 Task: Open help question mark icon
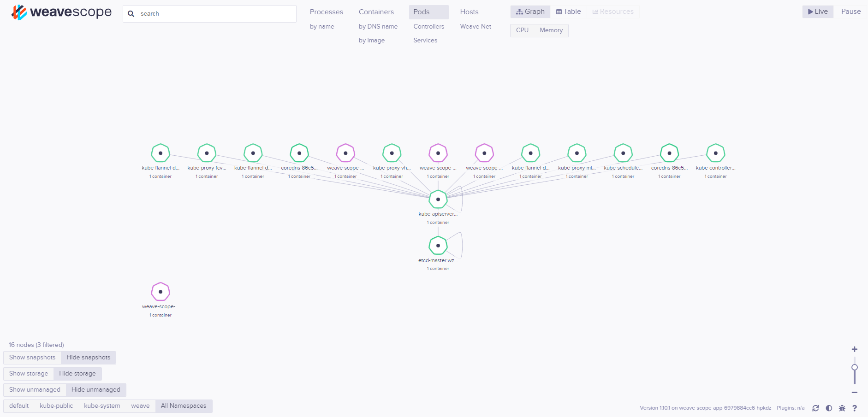pos(855,408)
